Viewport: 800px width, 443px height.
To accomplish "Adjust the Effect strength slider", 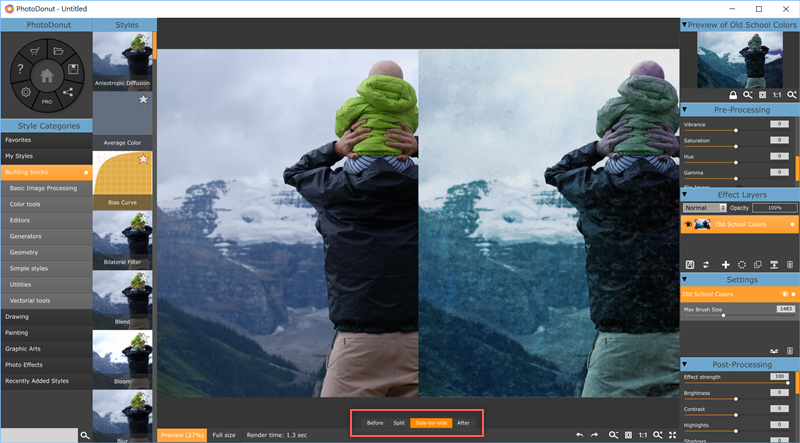I will click(788, 383).
